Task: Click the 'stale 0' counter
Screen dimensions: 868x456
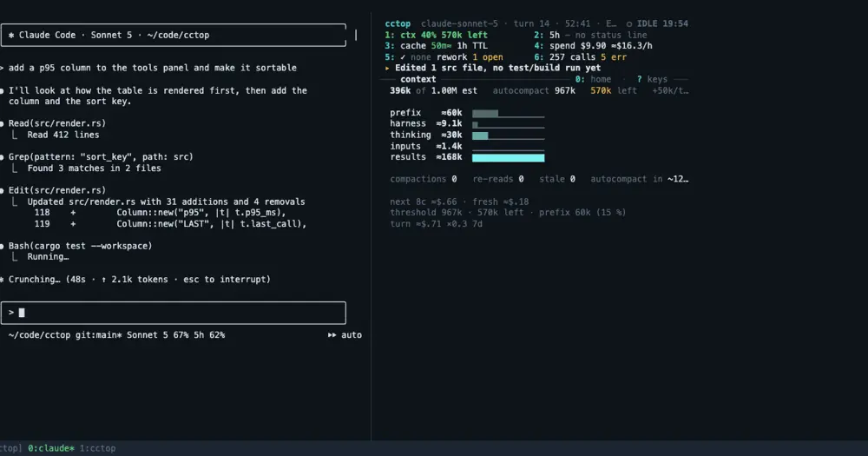Action: 557,179
